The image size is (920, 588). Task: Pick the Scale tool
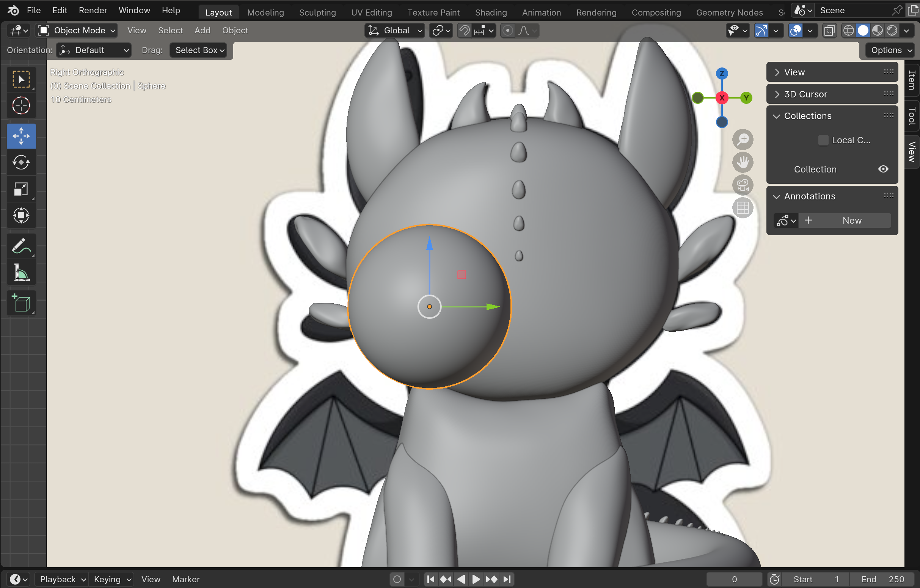pos(21,189)
